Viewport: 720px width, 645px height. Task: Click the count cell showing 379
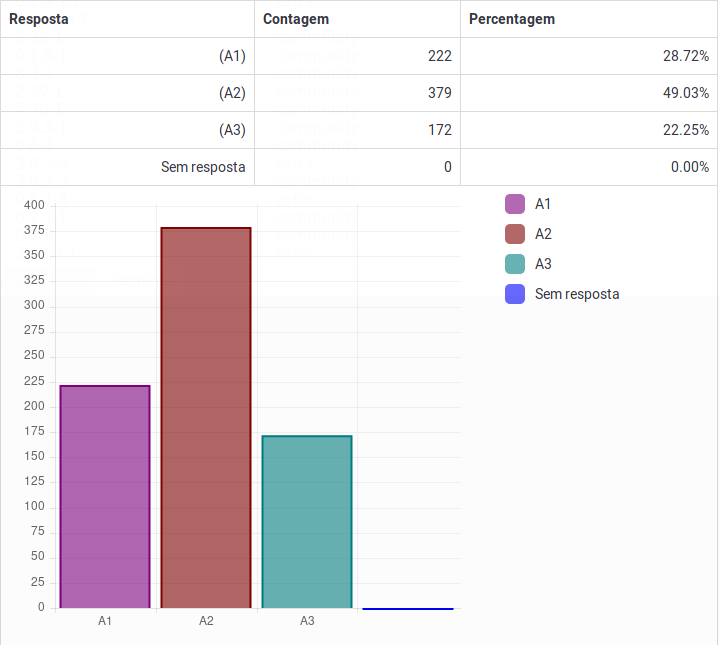[439, 93]
